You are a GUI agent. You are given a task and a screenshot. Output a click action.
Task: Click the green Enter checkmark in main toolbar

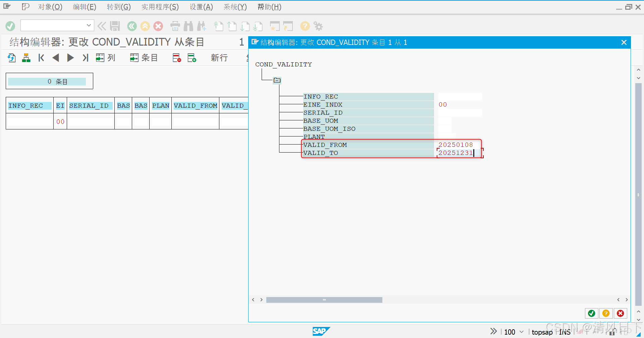pyautogui.click(x=10, y=26)
